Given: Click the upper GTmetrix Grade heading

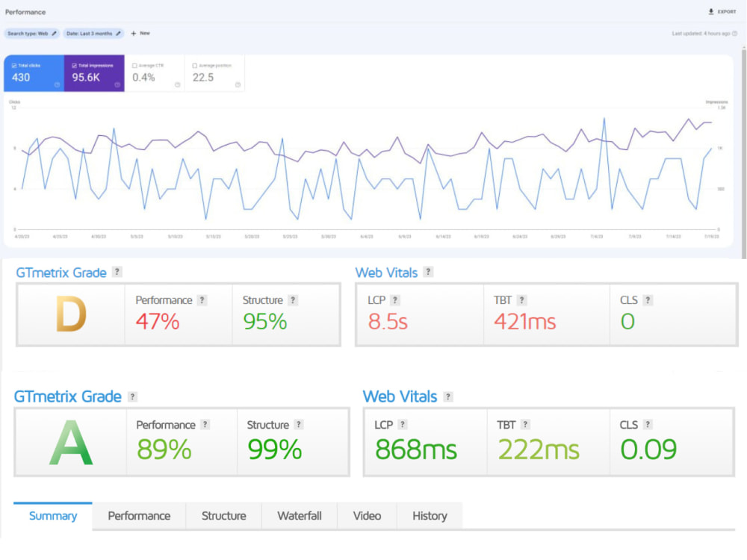Looking at the screenshot, I should coord(61,273).
